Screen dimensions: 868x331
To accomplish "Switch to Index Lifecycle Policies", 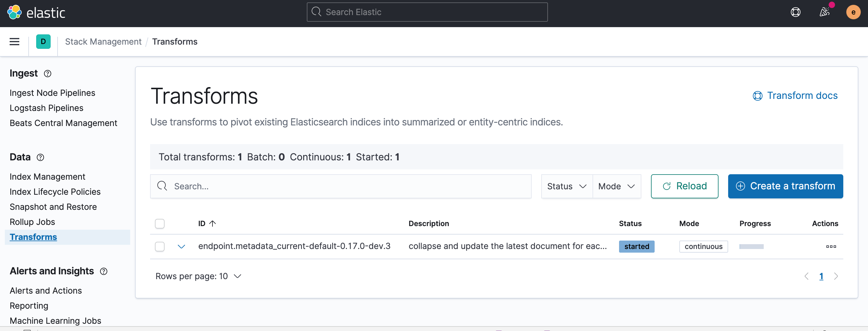I will pyautogui.click(x=55, y=191).
